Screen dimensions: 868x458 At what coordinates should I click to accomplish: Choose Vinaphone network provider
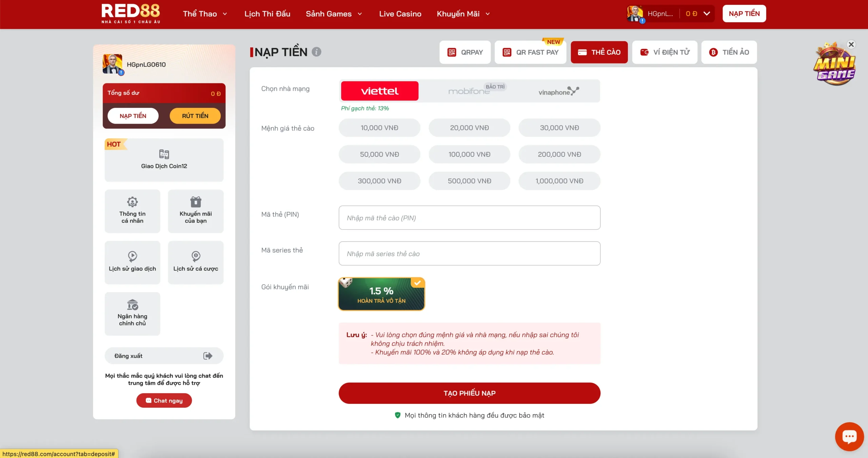(559, 91)
